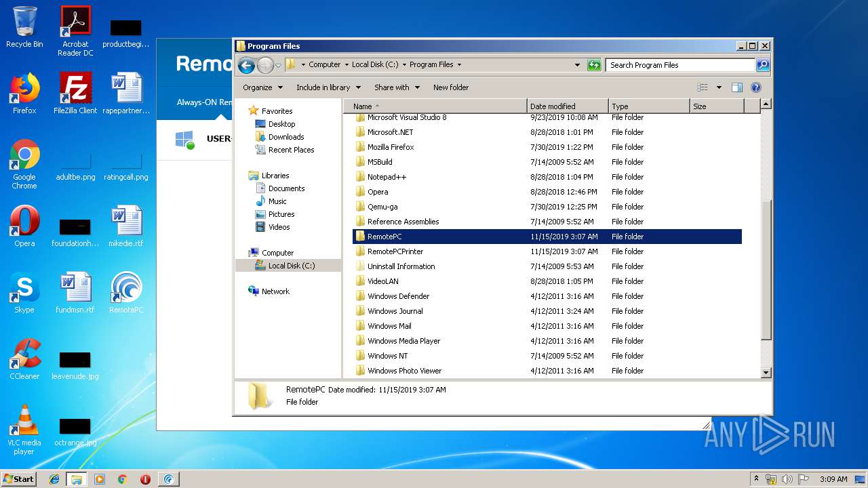
Task: Click Local Disk (C:) breadcrumb
Action: coord(375,65)
